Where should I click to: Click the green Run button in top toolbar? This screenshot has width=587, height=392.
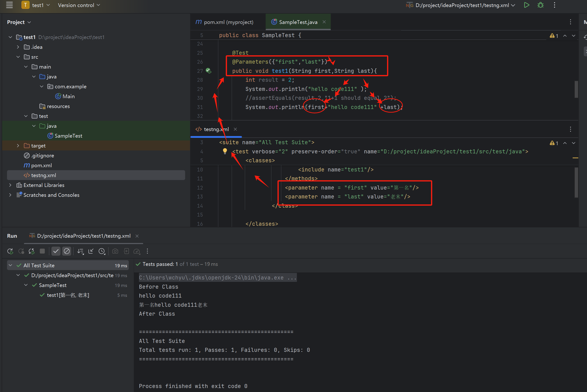[526, 5]
